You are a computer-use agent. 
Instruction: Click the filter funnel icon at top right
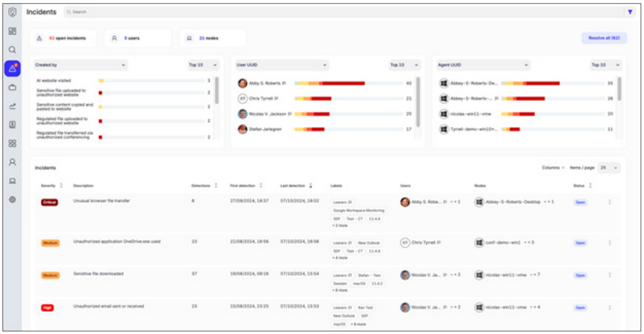click(630, 12)
